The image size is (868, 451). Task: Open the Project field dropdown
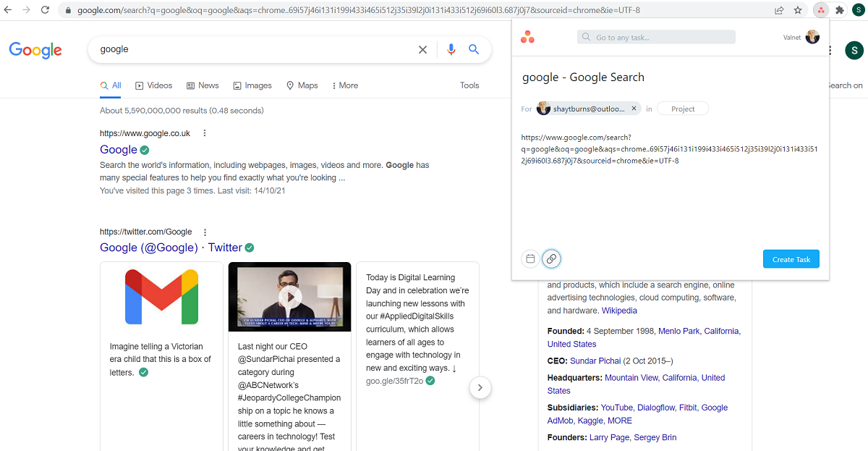682,108
